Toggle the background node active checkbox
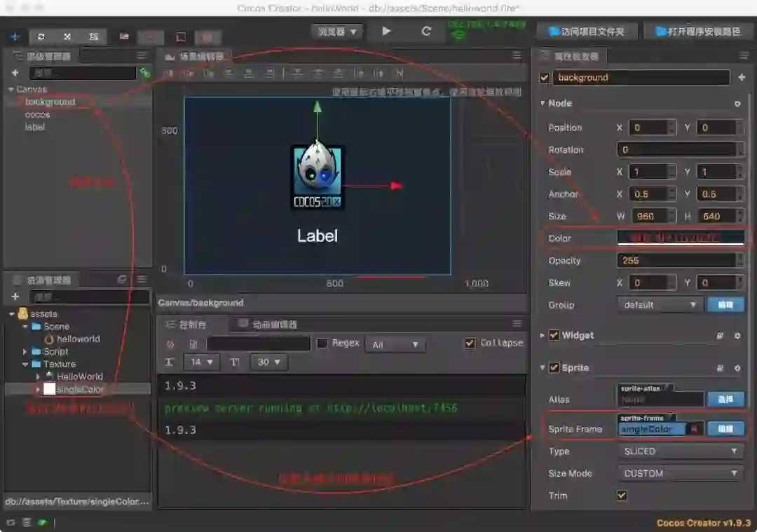The image size is (757, 532). (545, 78)
